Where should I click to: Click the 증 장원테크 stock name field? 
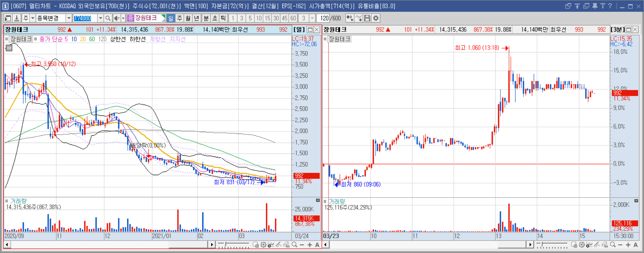146,18
